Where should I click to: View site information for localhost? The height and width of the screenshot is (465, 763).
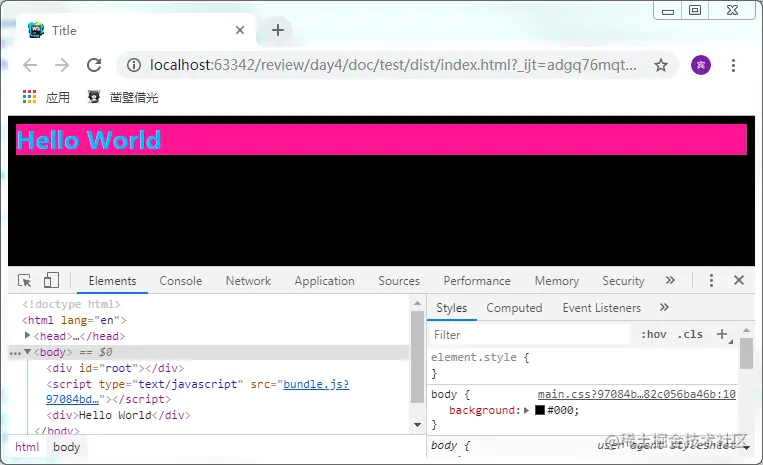point(134,65)
